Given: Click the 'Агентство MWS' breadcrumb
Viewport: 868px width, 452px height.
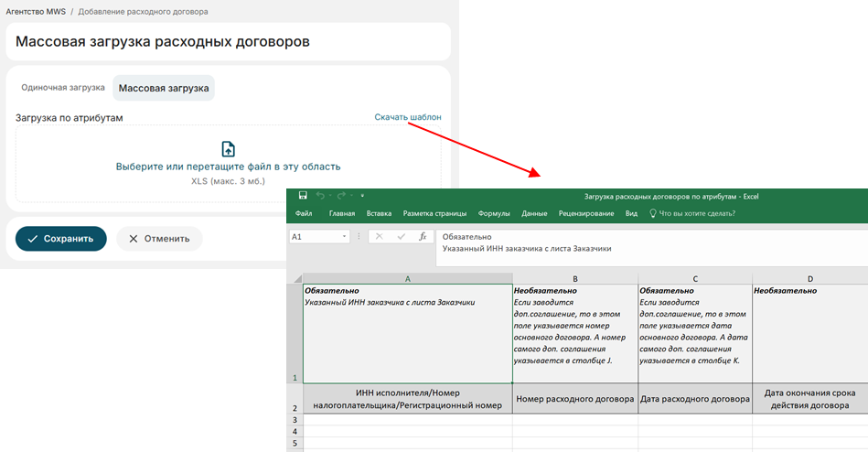Looking at the screenshot, I should pos(38,12).
